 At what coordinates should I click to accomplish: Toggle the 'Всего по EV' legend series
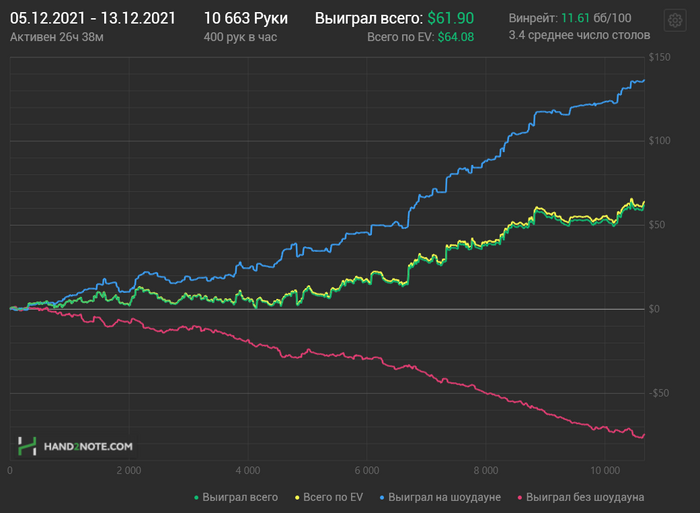329,497
